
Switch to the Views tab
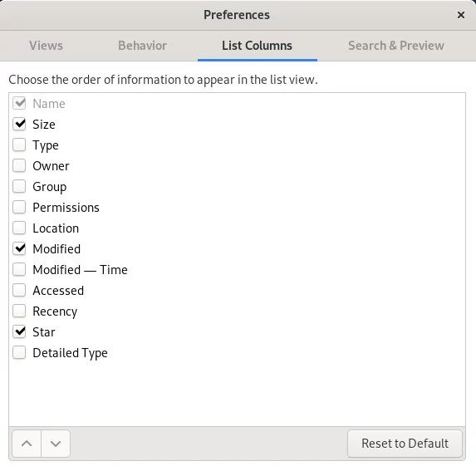(x=47, y=46)
